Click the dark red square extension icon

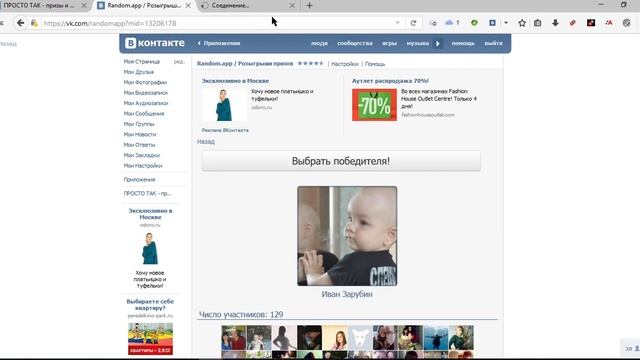click(591, 23)
